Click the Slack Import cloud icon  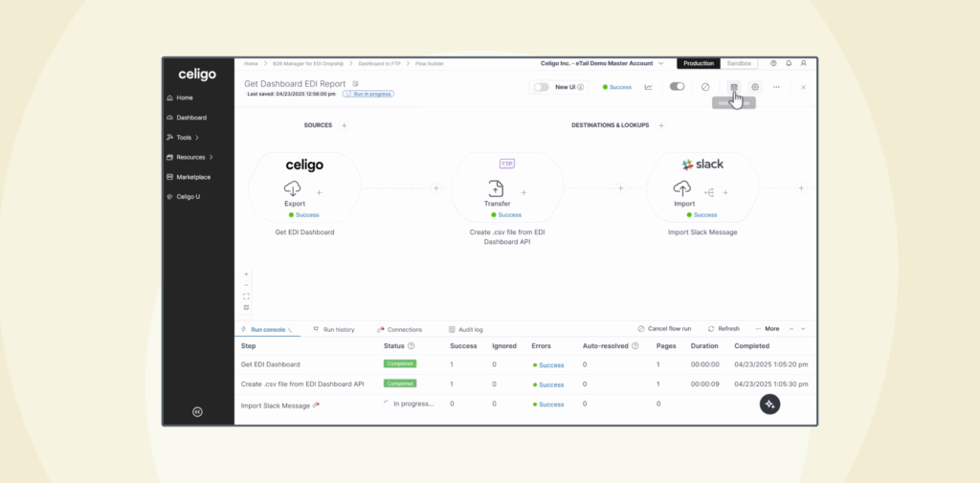tap(683, 188)
